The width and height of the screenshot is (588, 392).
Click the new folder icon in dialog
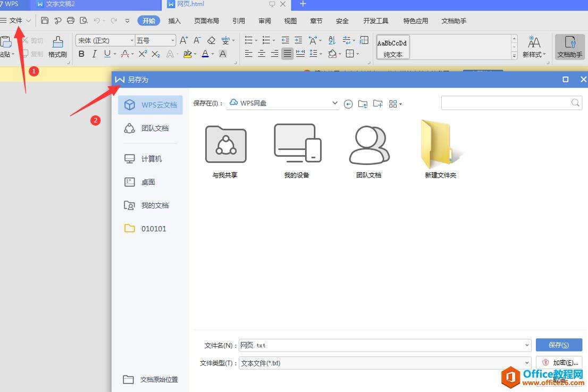coord(377,104)
